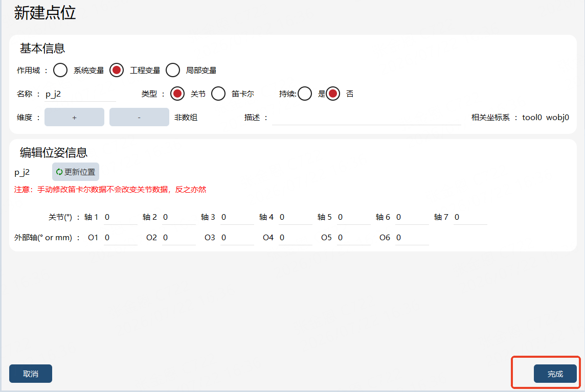Select the 工程变量 scope radio button
This screenshot has height=392, width=585.
click(117, 70)
